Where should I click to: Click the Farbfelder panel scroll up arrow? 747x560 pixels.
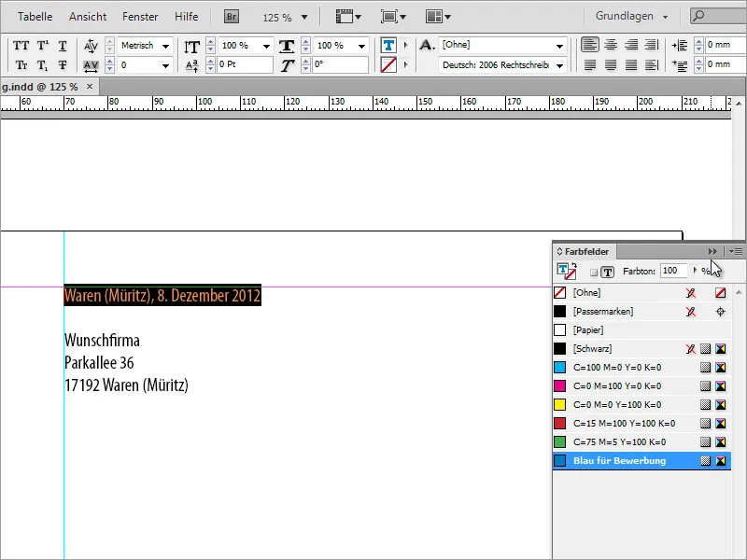pyautogui.click(x=739, y=292)
